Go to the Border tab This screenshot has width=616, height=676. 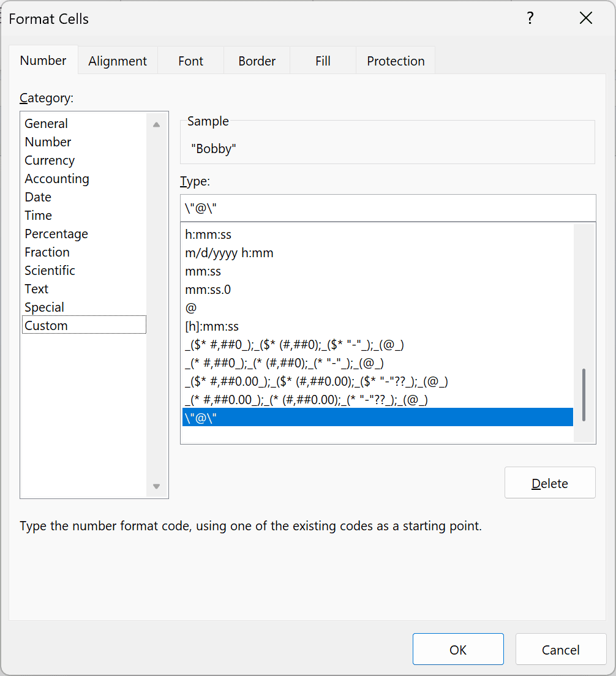(x=257, y=61)
